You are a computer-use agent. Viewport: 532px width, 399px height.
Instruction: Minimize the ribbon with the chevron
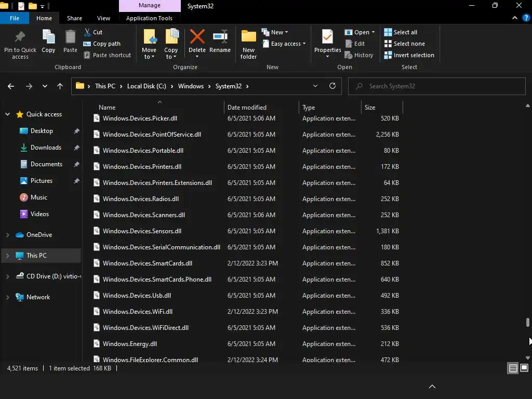[x=515, y=18]
